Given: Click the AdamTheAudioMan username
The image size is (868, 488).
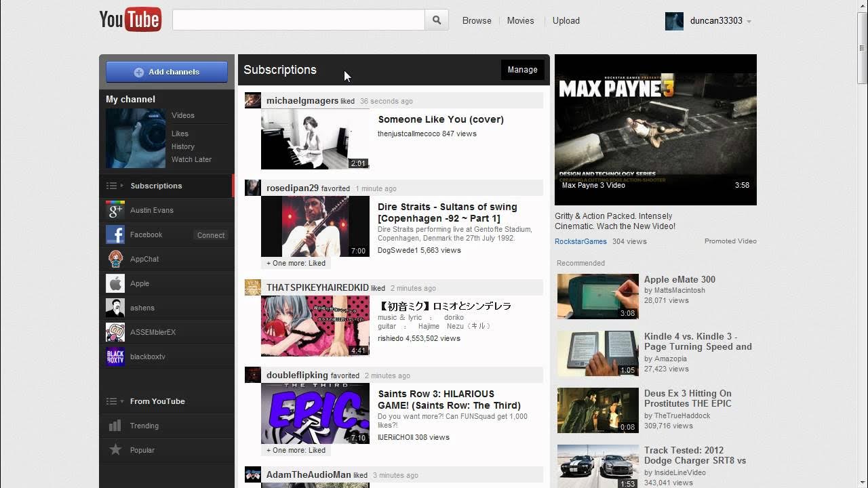Looking at the screenshot, I should [307, 474].
